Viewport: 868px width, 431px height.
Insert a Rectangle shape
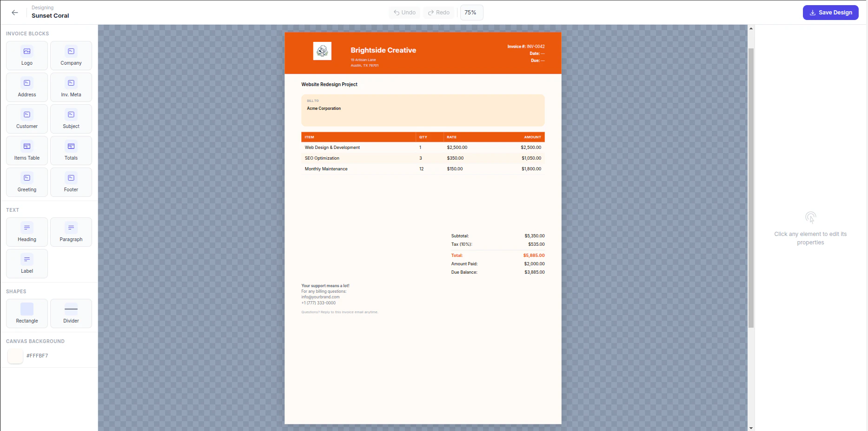coord(27,314)
